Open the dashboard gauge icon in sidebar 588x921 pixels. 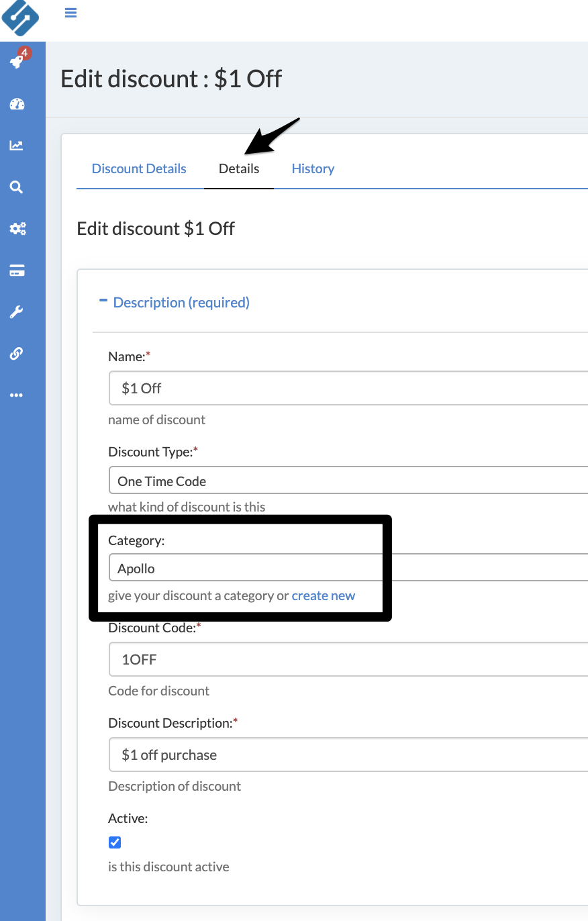click(x=17, y=104)
